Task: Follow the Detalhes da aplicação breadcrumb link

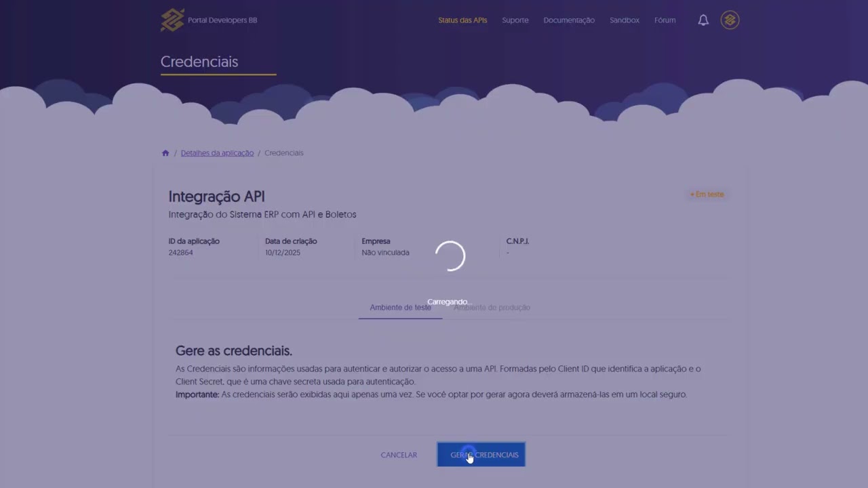Action: (217, 153)
